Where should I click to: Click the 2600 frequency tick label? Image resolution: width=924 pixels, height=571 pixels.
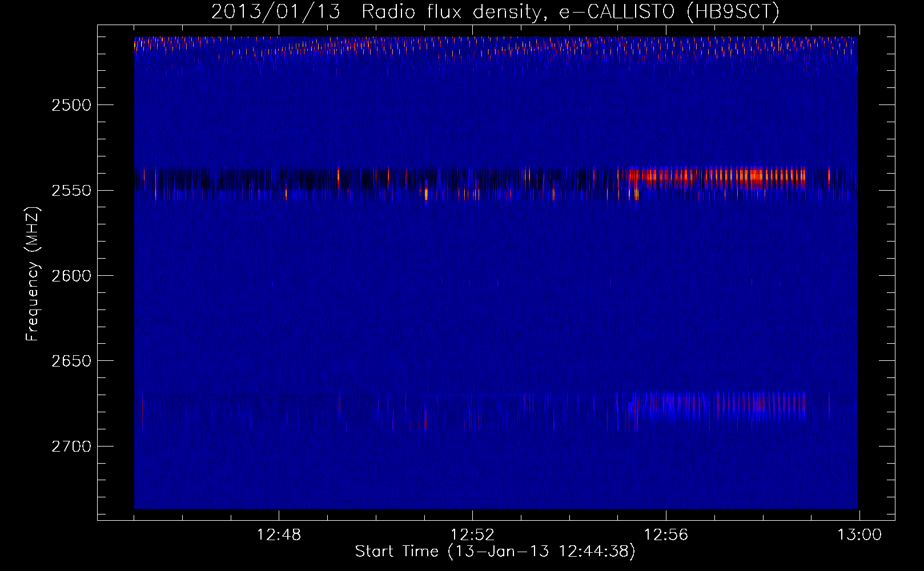tap(71, 276)
